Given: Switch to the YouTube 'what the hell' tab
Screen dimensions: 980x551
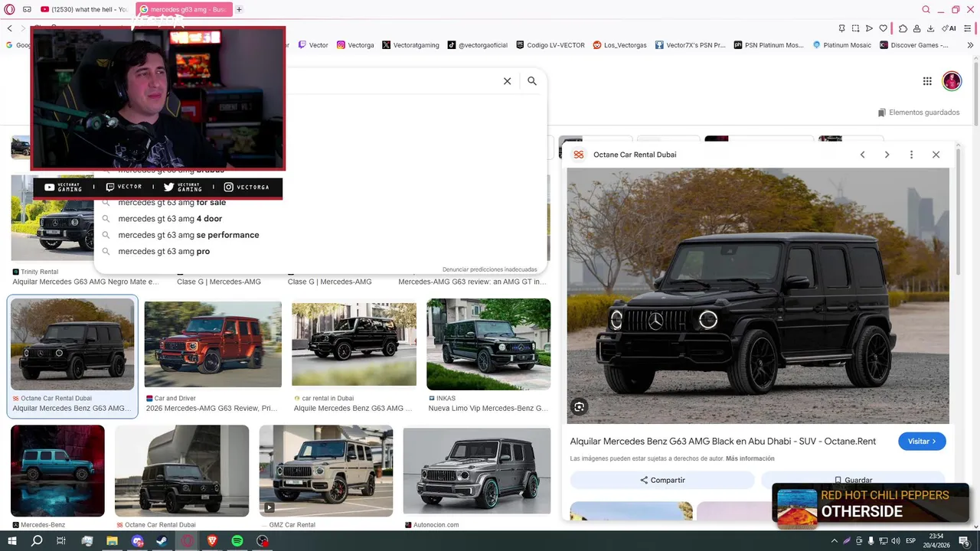Looking at the screenshot, I should pos(84,9).
